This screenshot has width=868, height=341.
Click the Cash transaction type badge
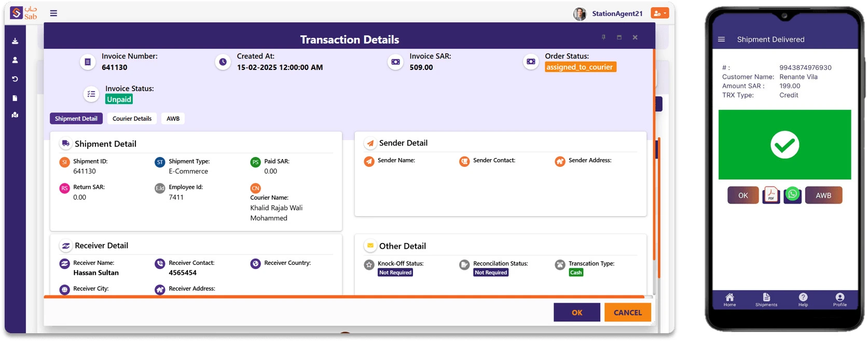point(576,273)
